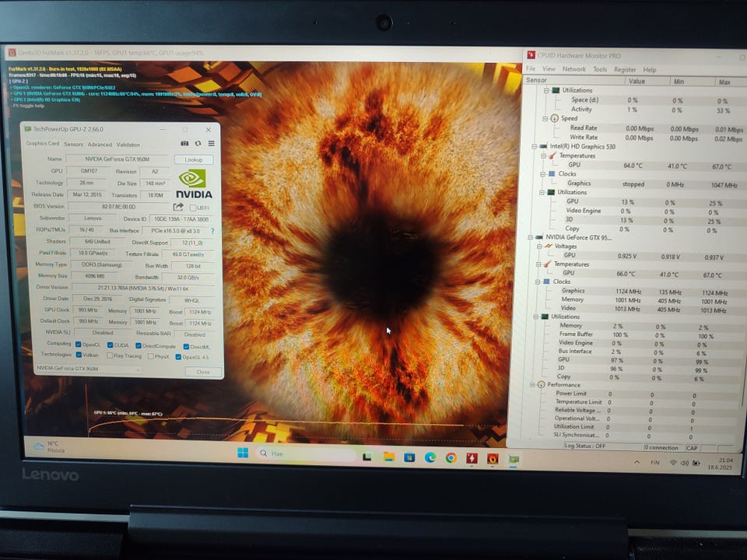Click the BIOS export share icon in GPU-Z

[x=178, y=207]
